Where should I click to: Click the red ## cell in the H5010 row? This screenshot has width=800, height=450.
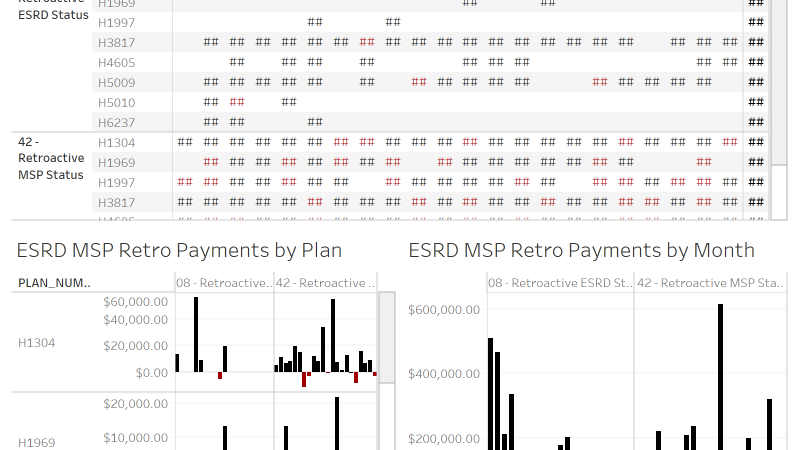pyautogui.click(x=237, y=102)
